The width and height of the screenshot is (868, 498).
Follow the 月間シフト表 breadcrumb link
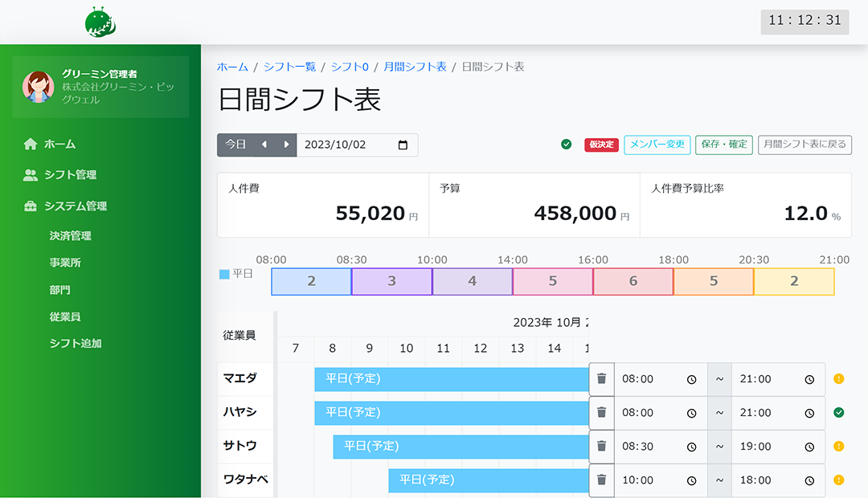pos(415,67)
